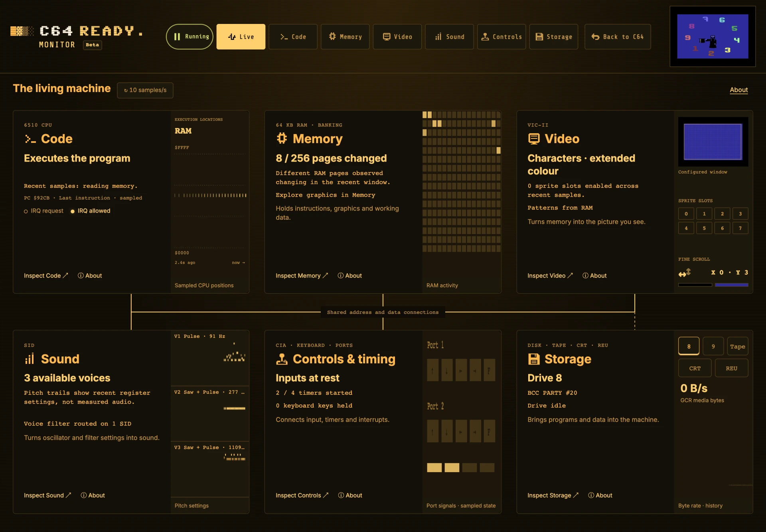Switch to the Code tab

(293, 37)
